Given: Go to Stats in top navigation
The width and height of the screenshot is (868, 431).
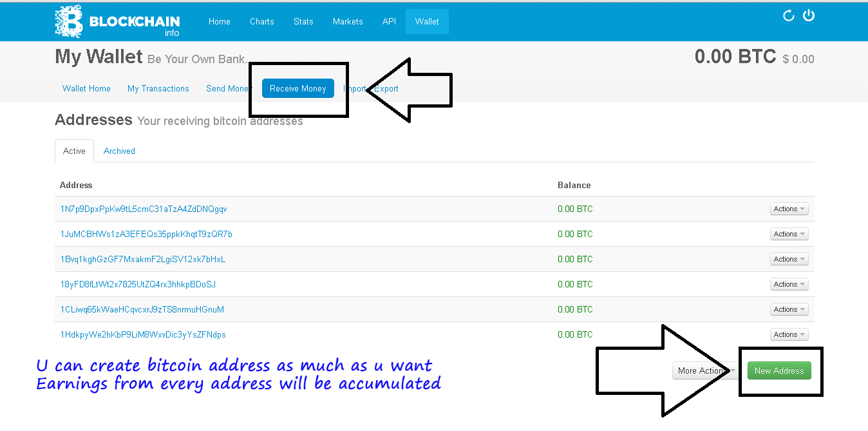Looking at the screenshot, I should click(x=303, y=21).
